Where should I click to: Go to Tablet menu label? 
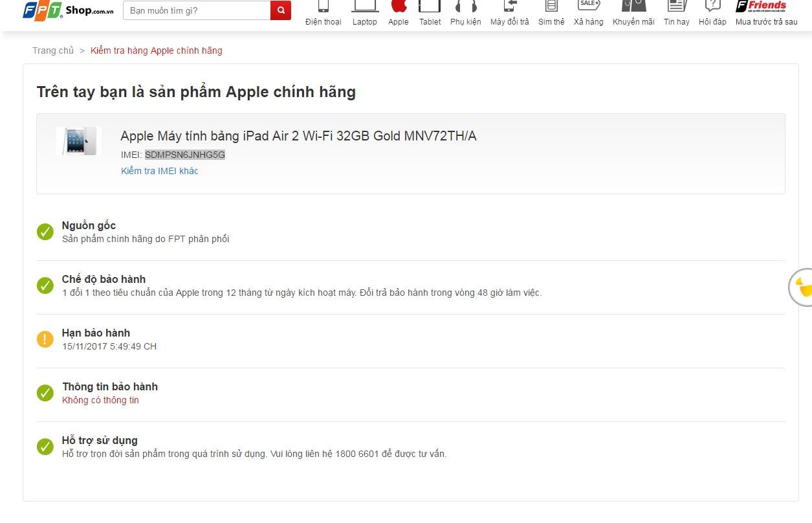coord(430,22)
